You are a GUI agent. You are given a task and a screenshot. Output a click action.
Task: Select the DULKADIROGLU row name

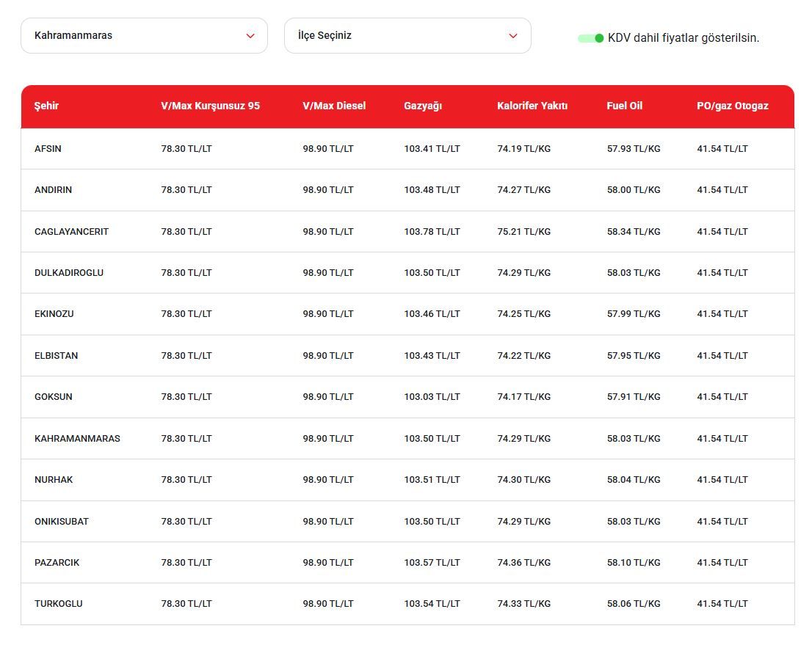click(x=69, y=273)
